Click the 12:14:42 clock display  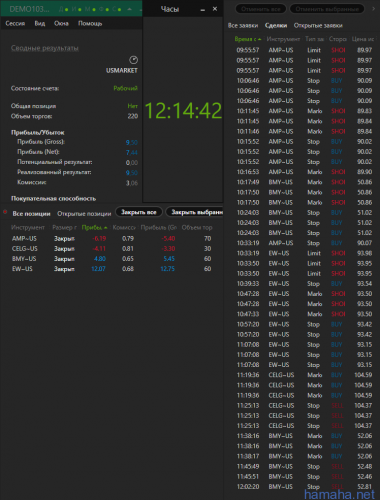coord(183,111)
